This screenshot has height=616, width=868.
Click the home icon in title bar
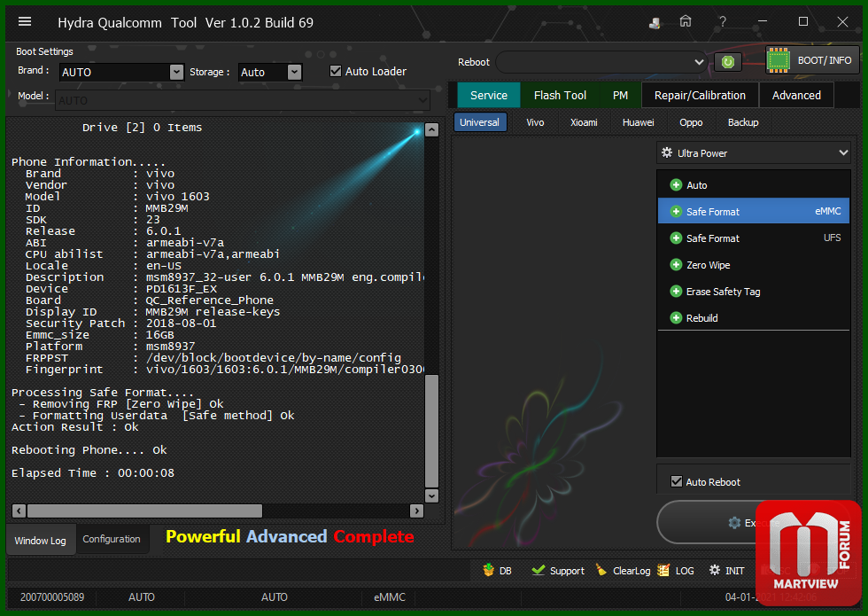686,21
